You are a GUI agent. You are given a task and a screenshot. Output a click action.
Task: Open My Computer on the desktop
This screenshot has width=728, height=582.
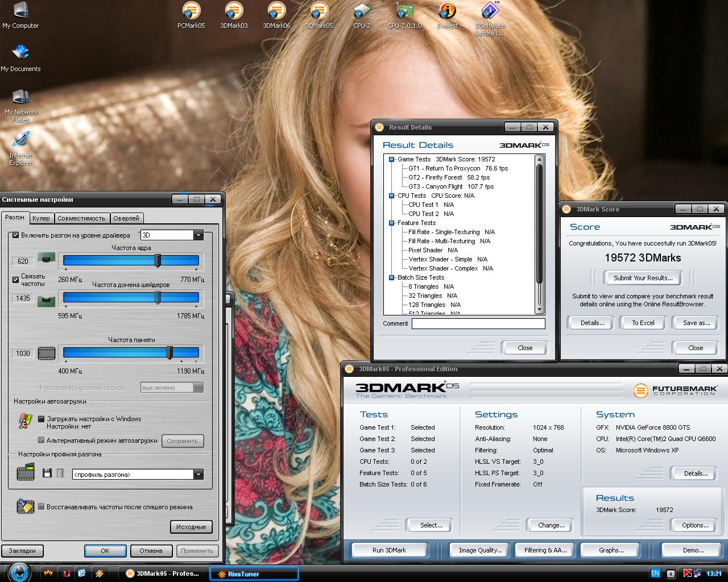(x=20, y=15)
